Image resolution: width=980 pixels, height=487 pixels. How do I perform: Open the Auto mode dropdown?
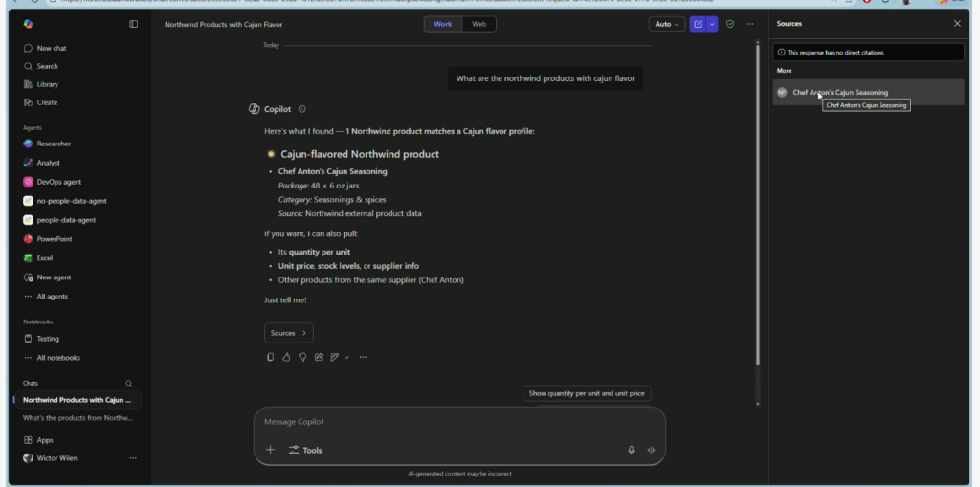(666, 24)
